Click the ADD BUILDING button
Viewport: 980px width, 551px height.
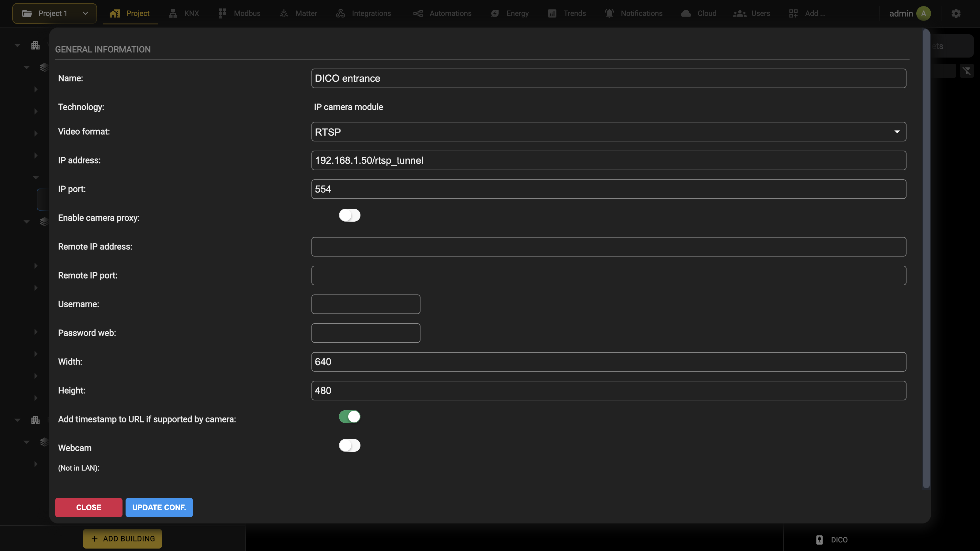coord(123,538)
